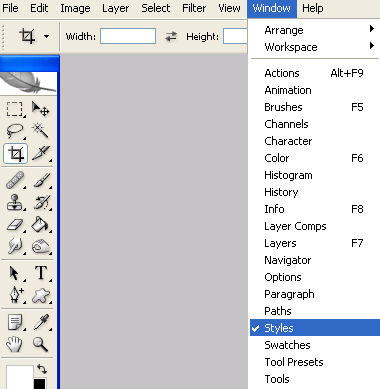Show the Actions palette
The image size is (380, 389).
click(315, 73)
